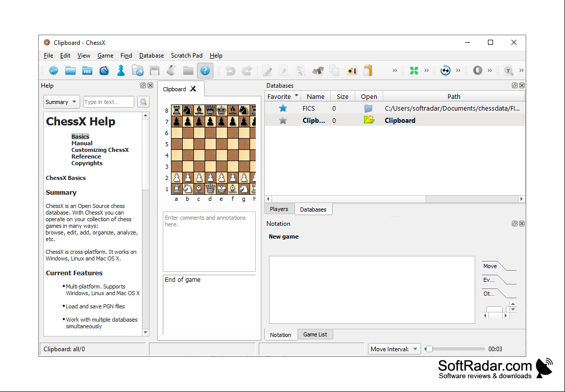Click the green four-arrows icon in the toolbar
This screenshot has width=565, height=392.
click(414, 70)
